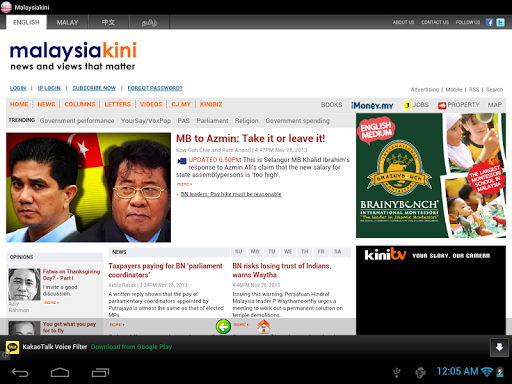
Task: Click the KakaoTalk ad icon
Action: (12, 347)
